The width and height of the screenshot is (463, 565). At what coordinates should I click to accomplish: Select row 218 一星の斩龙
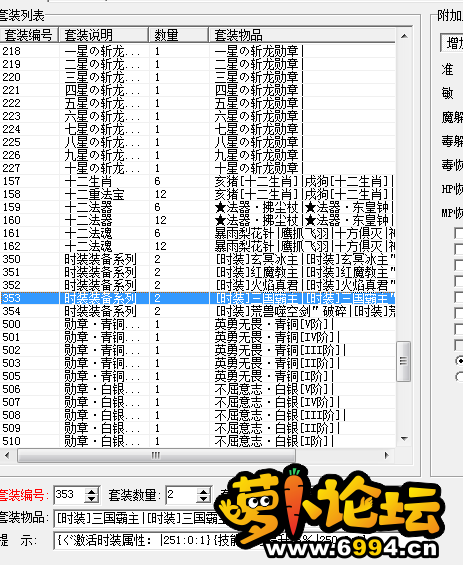point(197,51)
